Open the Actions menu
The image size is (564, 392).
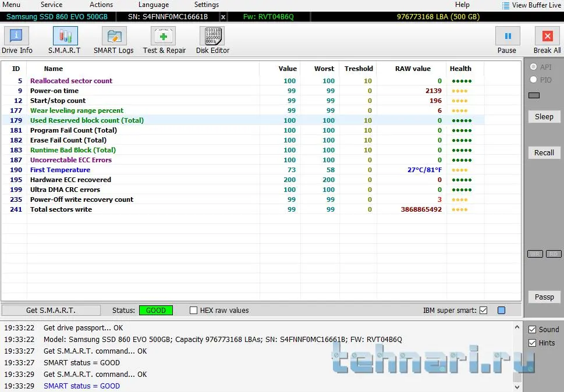click(101, 5)
